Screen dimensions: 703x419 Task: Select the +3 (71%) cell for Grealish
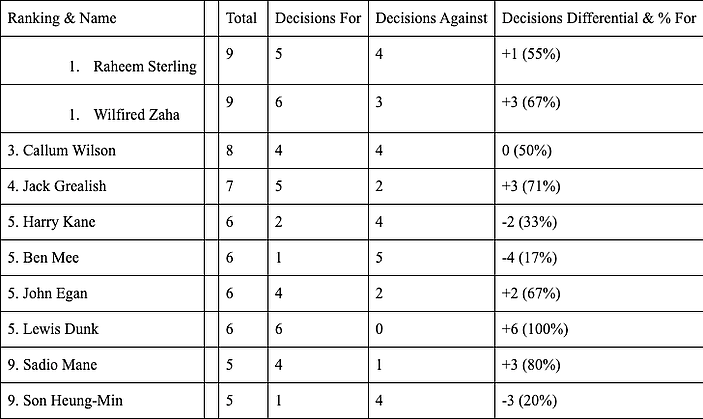point(599,186)
